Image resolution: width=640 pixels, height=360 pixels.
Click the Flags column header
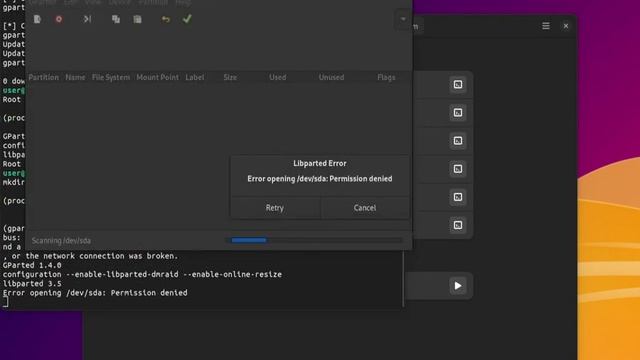[x=386, y=77]
